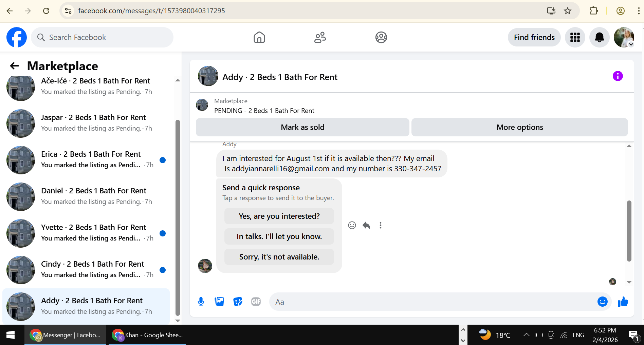
Task: Open the Facebook logo home link
Action: [x=17, y=37]
